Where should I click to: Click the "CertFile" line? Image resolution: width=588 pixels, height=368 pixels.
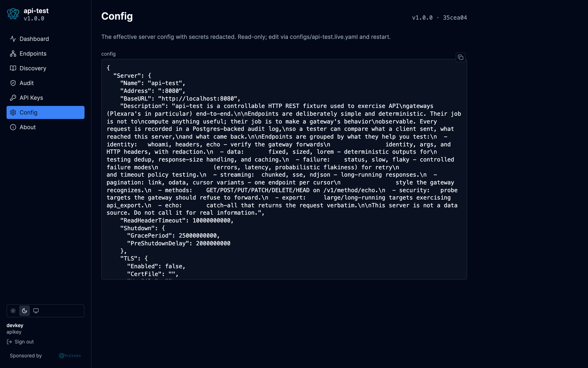[x=153, y=274]
